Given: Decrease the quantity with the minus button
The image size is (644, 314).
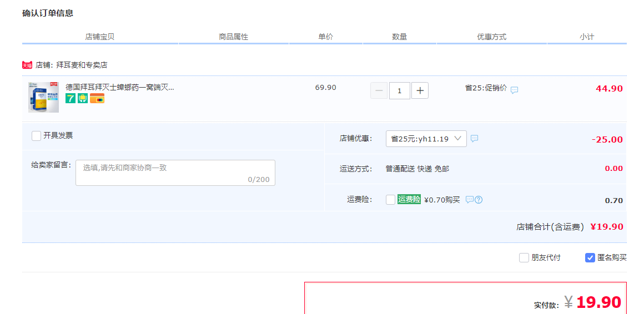Looking at the screenshot, I should pos(379,91).
